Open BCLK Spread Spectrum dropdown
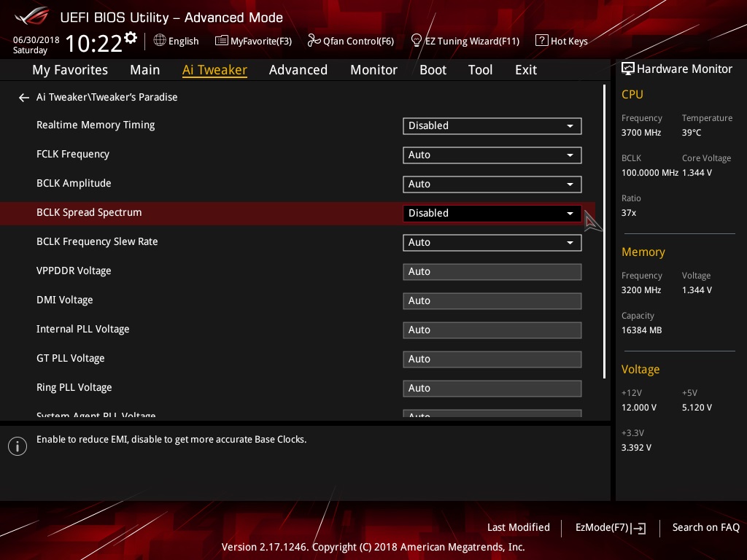Image resolution: width=747 pixels, height=560 pixels. [x=492, y=213]
